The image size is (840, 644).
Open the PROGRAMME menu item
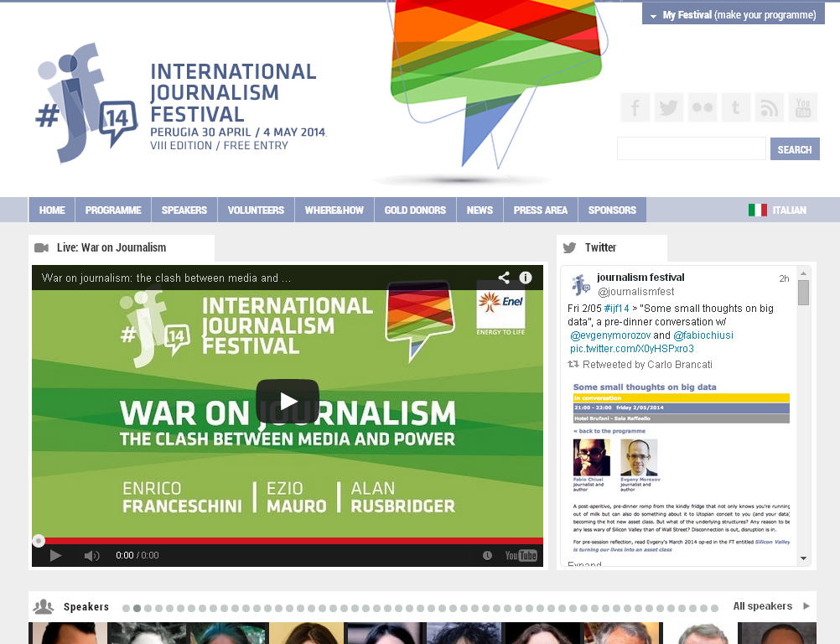tap(113, 210)
